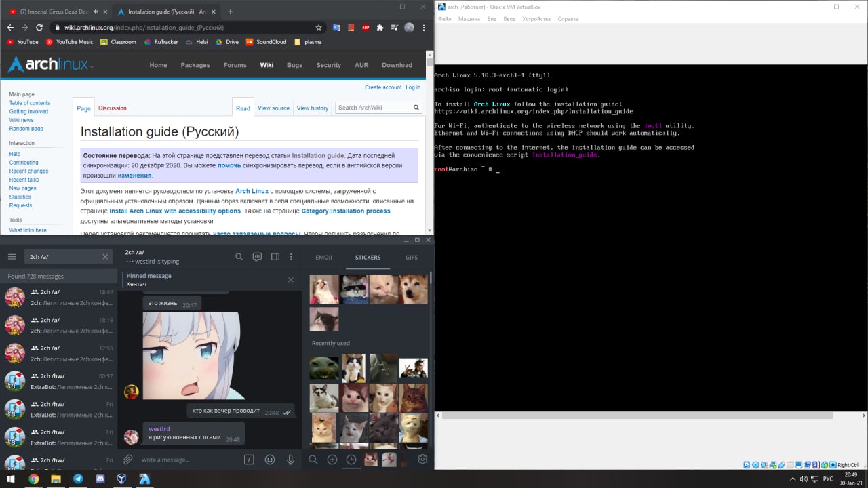Toggle Telegram's right info sidebar panel
Image resolution: width=868 pixels, height=488 pixels.
(x=275, y=257)
